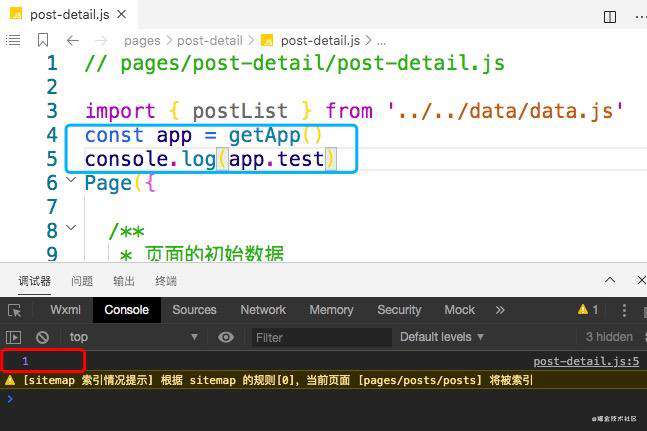Close the debugger panel
This screenshot has width=647, height=431.
[641, 280]
